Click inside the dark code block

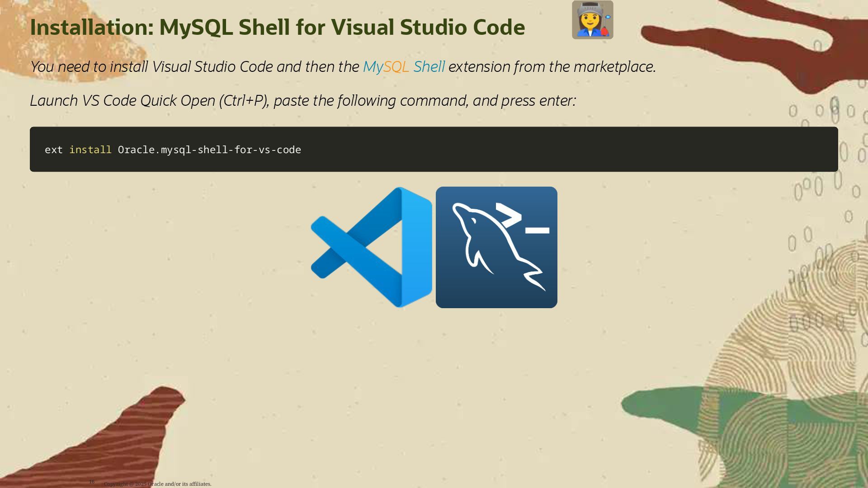point(542,150)
